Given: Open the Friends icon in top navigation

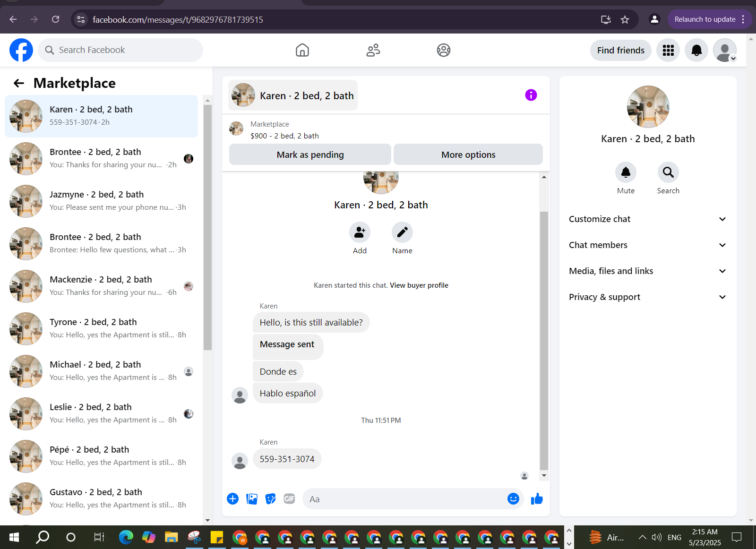Looking at the screenshot, I should pos(373,50).
